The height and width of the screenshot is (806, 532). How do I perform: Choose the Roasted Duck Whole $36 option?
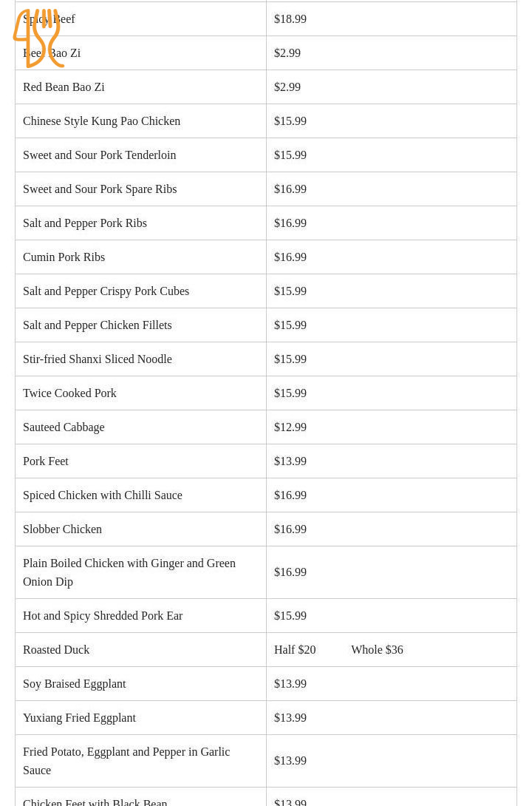(x=377, y=650)
